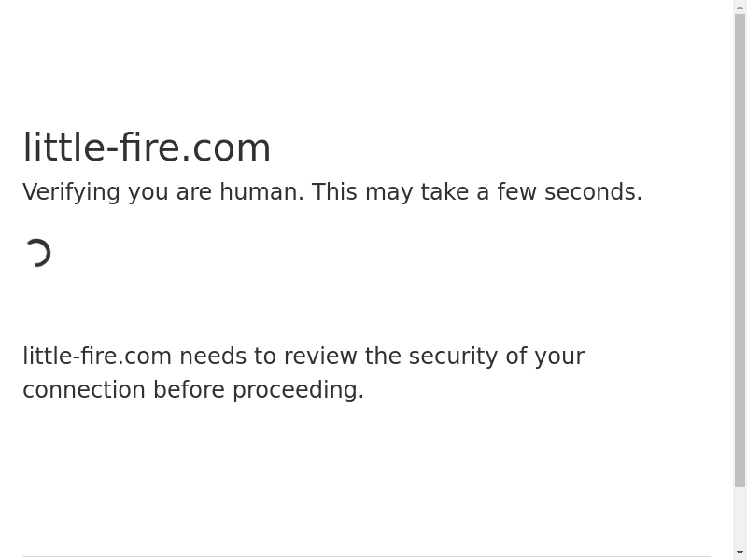Click the scrollbar up arrow
Image resolution: width=747 pixels, height=560 pixels.
coord(740,7)
